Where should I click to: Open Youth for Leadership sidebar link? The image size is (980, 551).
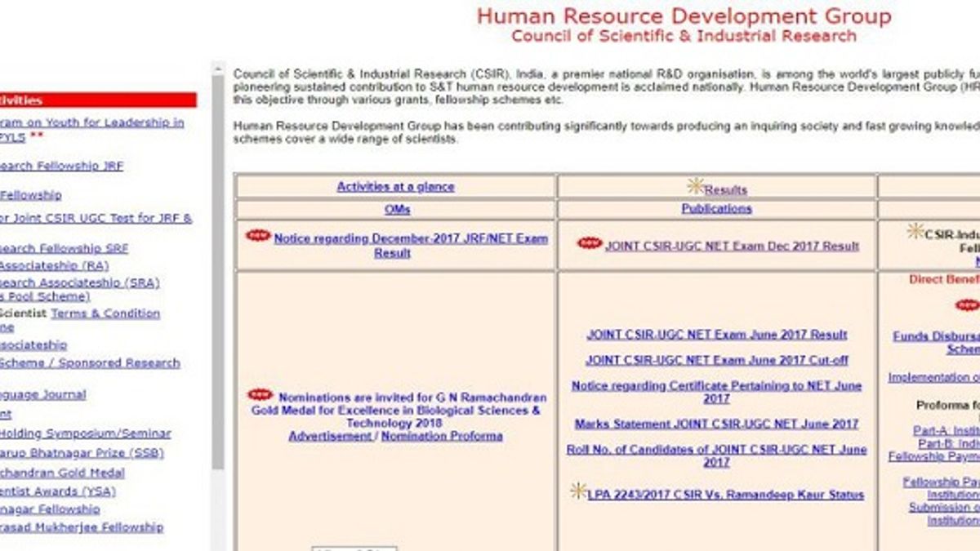(91, 130)
